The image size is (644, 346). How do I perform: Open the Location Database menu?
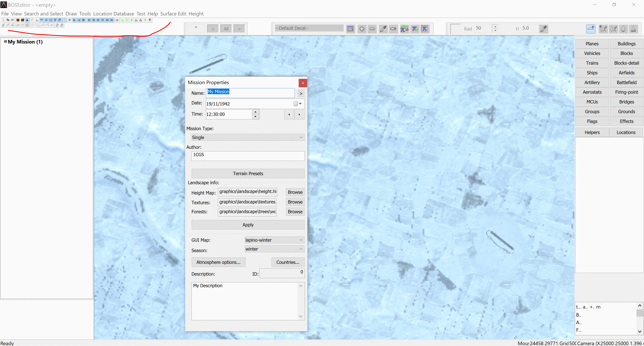[114, 14]
